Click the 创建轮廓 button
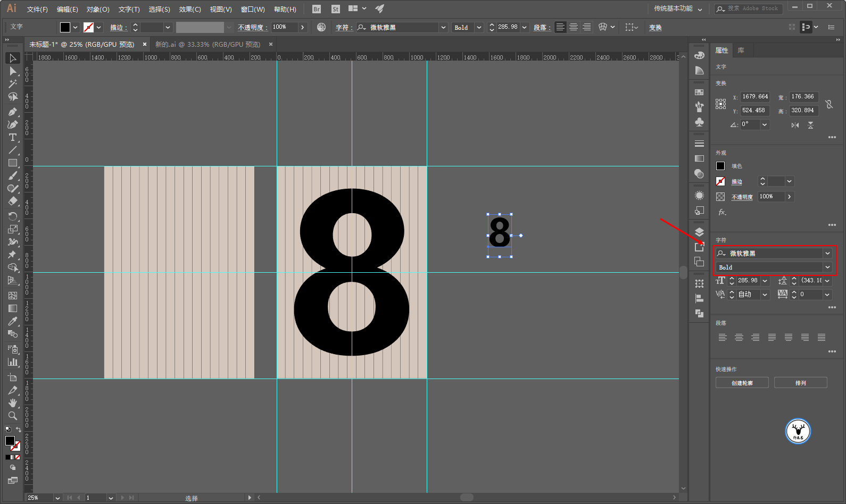This screenshot has height=504, width=846. [x=742, y=383]
